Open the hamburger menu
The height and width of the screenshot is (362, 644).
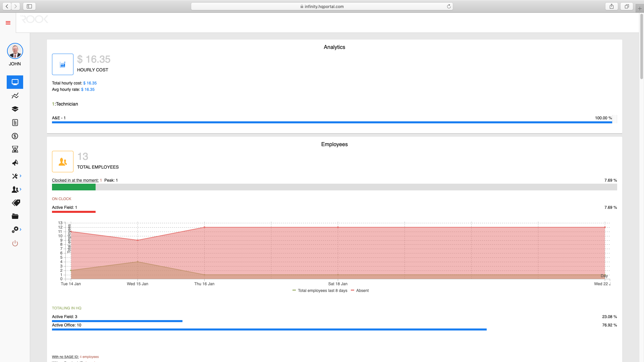[x=8, y=23]
